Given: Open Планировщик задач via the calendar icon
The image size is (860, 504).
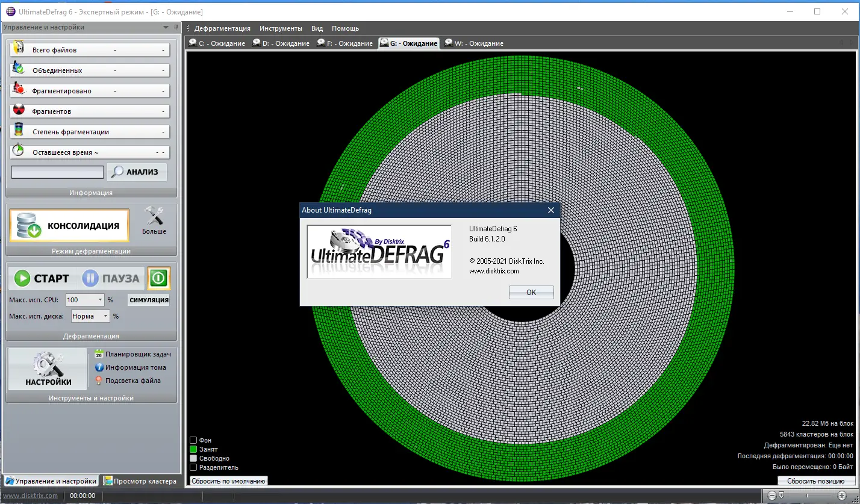Looking at the screenshot, I should [99, 353].
